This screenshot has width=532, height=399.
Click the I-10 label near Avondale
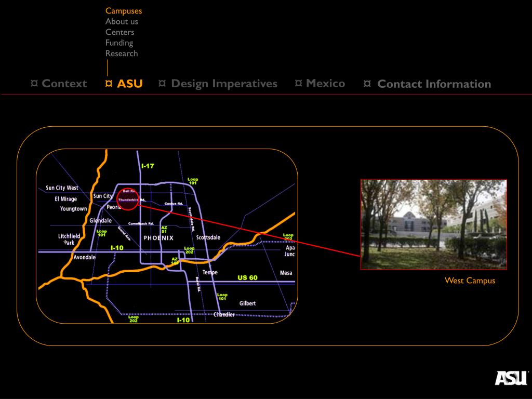click(x=117, y=248)
